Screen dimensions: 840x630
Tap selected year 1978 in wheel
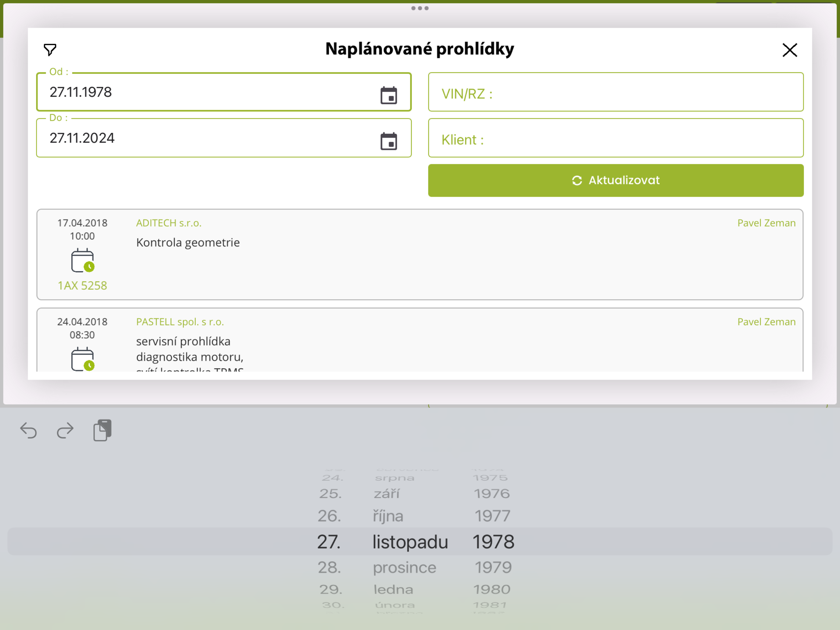click(x=493, y=542)
